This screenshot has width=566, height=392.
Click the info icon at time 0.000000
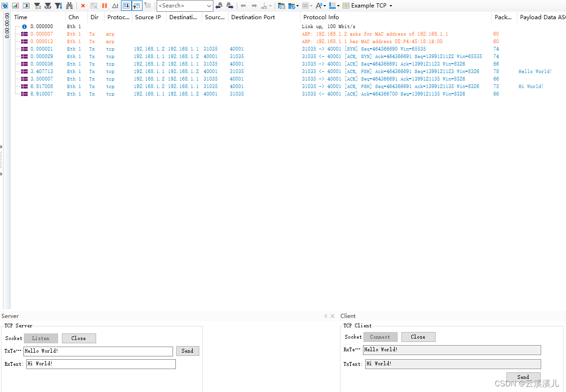24,27
